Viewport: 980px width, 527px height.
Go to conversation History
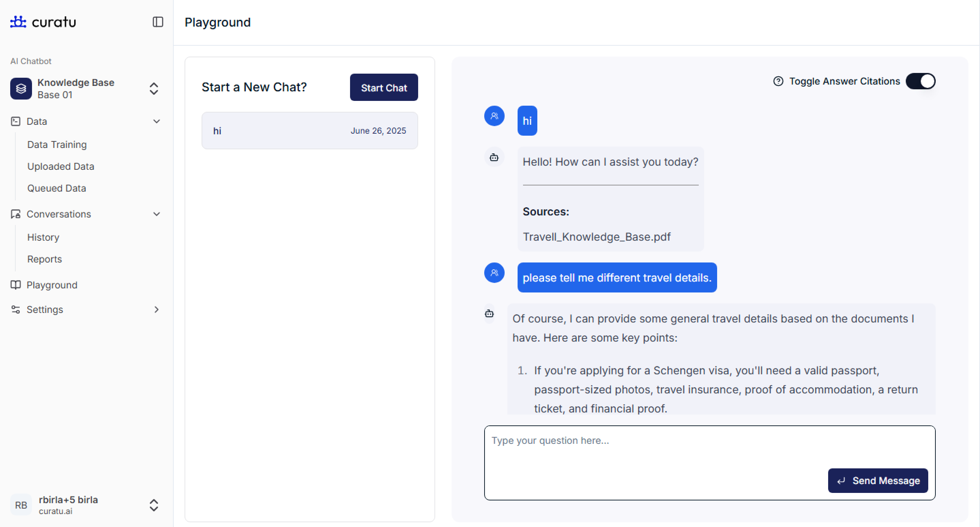(x=43, y=237)
